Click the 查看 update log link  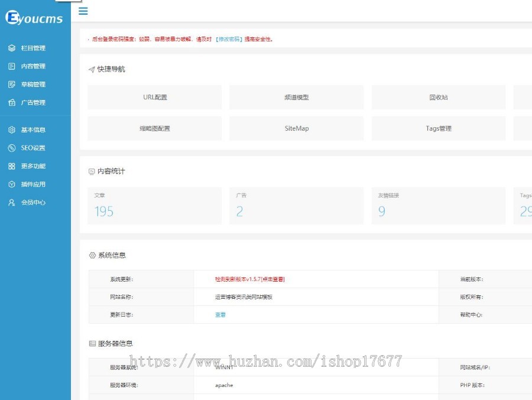(x=220, y=315)
